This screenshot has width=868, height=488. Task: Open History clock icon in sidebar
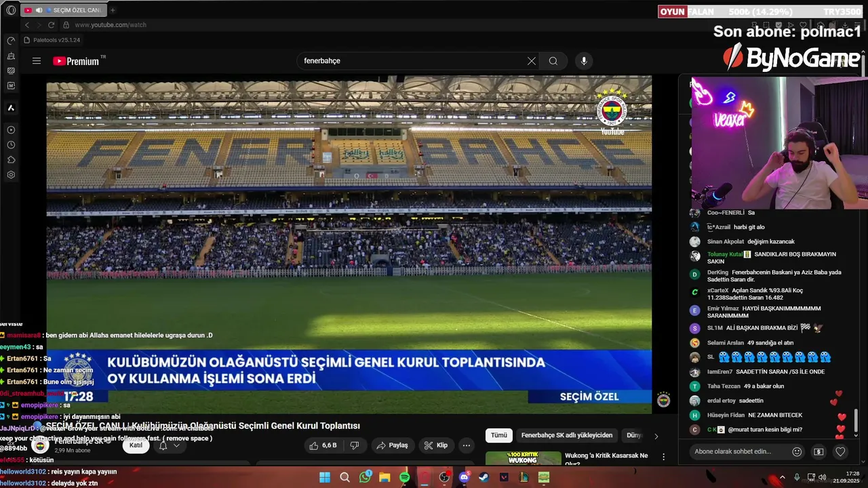tap(11, 145)
